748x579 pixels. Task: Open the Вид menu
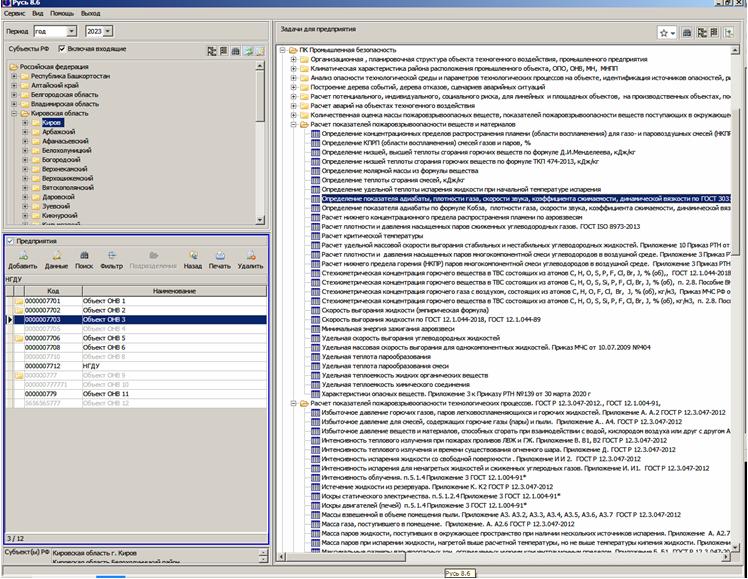tap(38, 13)
